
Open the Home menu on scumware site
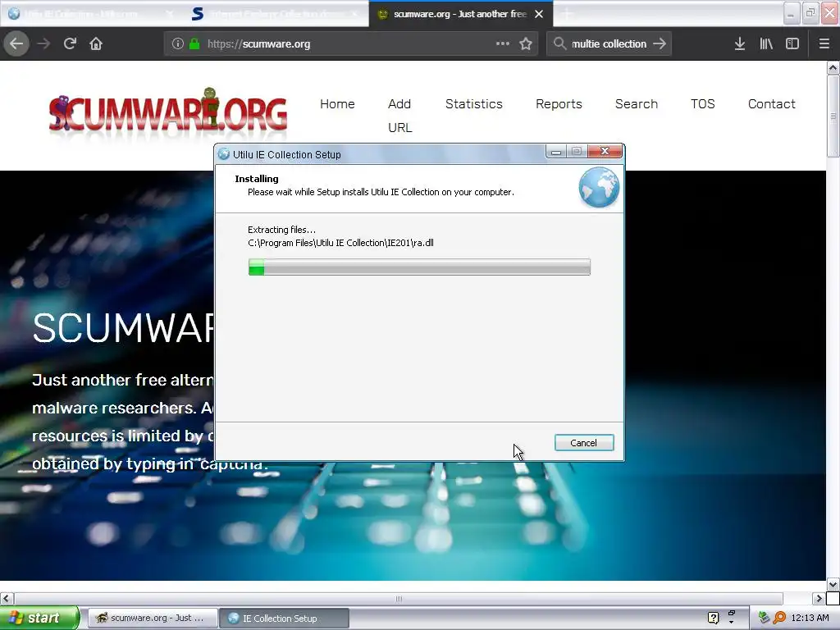(x=337, y=104)
